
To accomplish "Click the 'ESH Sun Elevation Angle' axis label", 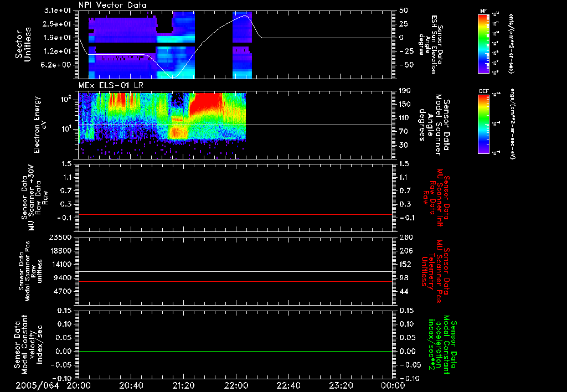I will tap(431, 44).
